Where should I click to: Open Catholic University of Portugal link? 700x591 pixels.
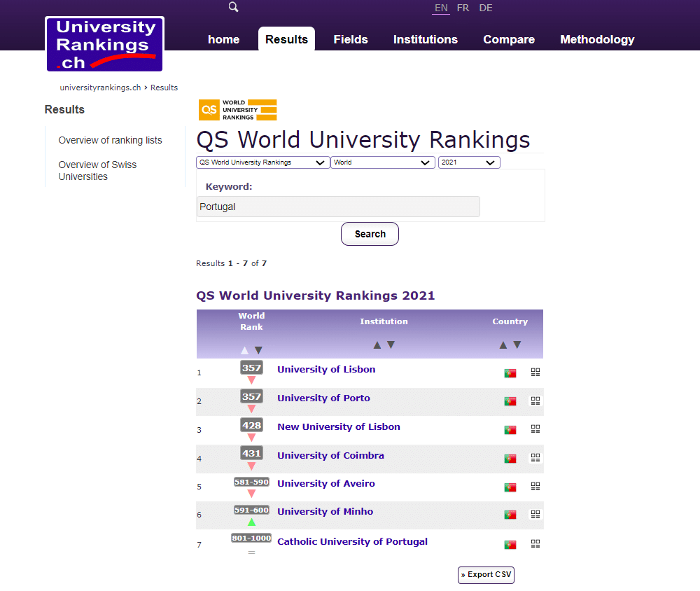pyautogui.click(x=353, y=541)
